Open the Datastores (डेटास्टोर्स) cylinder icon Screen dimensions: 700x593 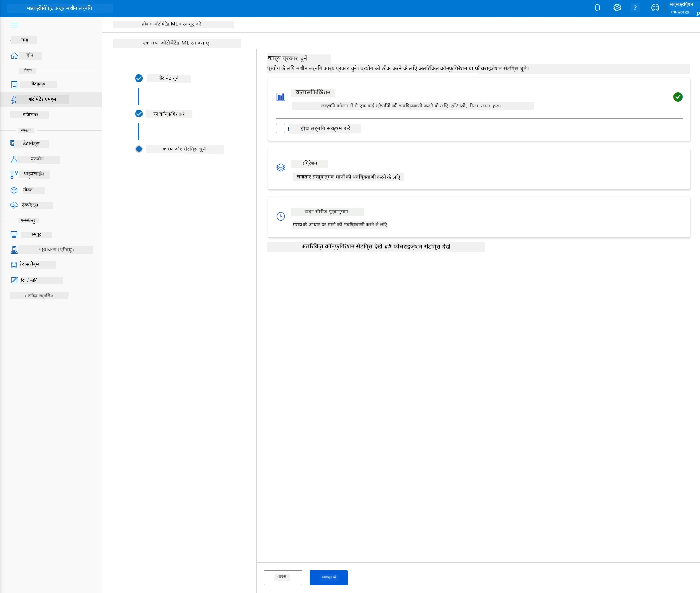coord(14,265)
